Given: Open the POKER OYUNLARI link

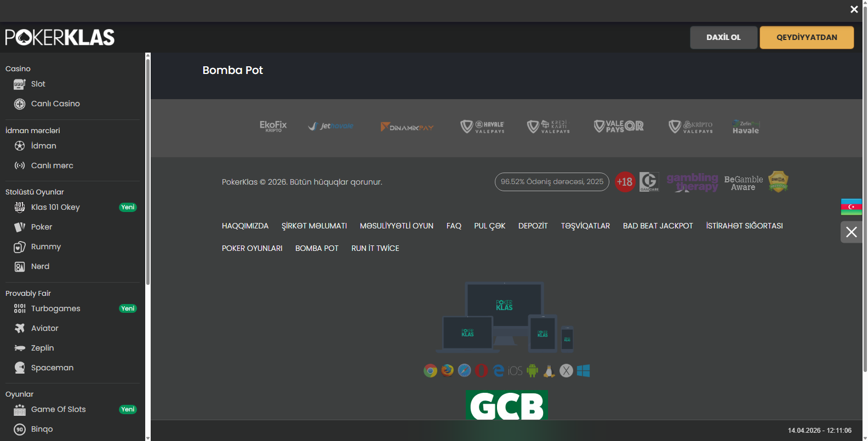Looking at the screenshot, I should [252, 248].
